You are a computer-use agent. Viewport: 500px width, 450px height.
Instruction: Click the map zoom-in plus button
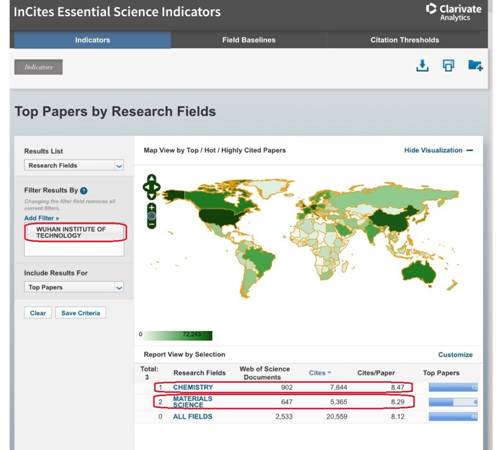click(x=152, y=208)
